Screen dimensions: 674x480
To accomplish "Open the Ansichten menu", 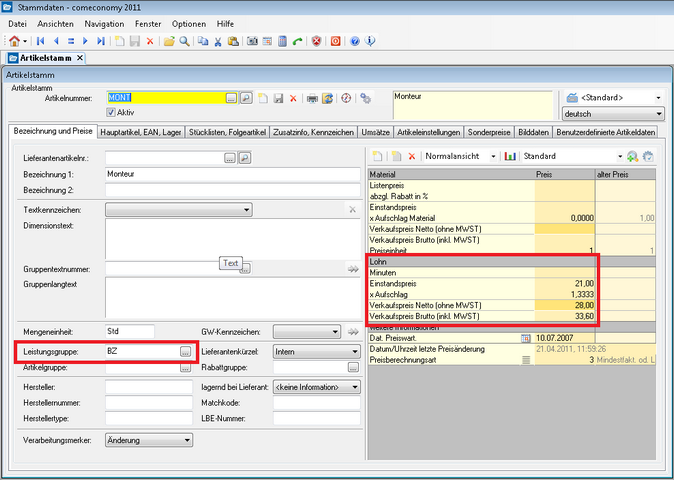I will pos(55,24).
